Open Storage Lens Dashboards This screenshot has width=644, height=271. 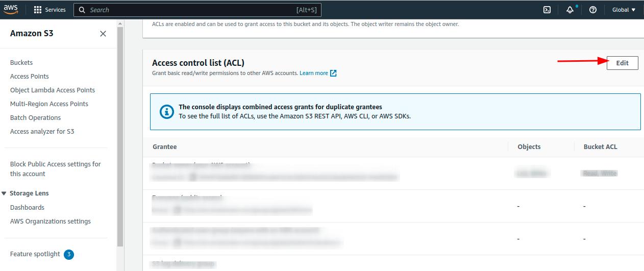(x=27, y=207)
